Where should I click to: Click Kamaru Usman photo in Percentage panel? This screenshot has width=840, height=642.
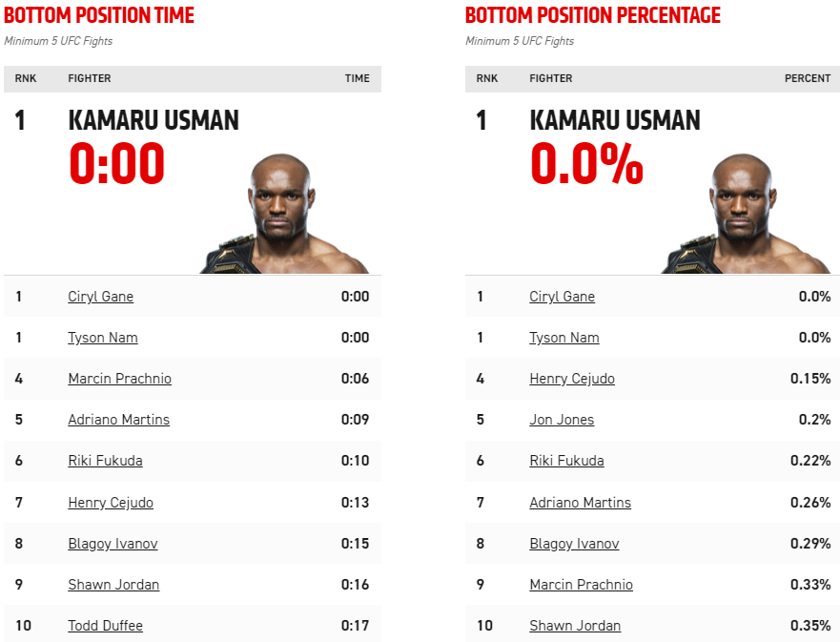tap(746, 214)
